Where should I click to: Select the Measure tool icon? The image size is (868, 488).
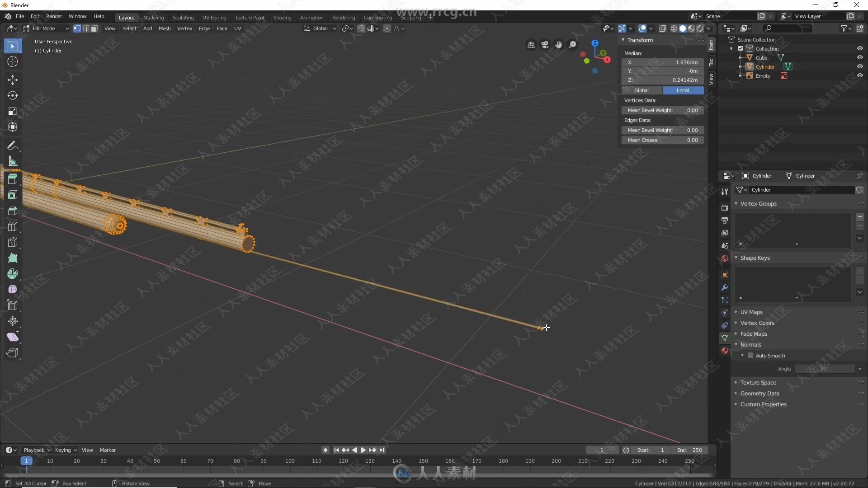(x=13, y=161)
